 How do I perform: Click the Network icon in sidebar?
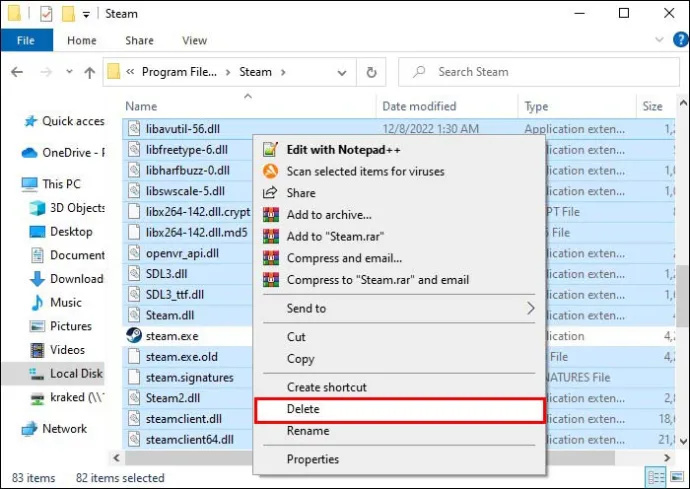pyautogui.click(x=29, y=429)
